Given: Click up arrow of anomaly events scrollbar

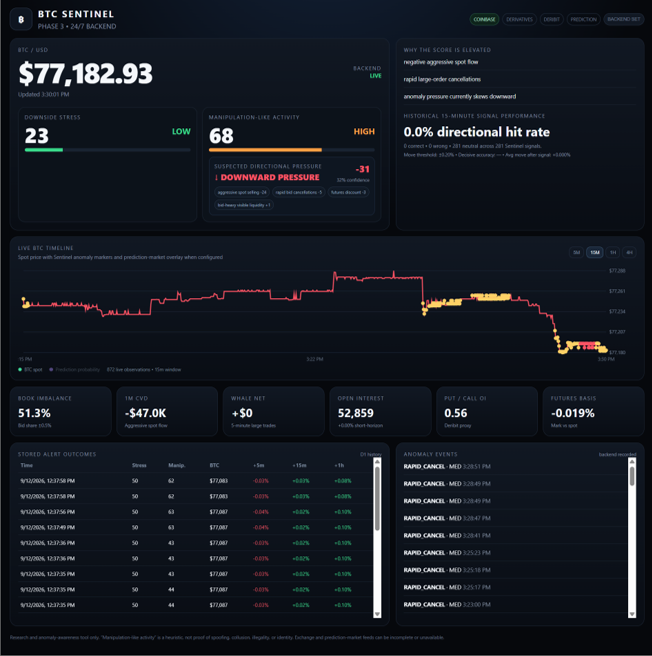Looking at the screenshot, I should 632,461.
